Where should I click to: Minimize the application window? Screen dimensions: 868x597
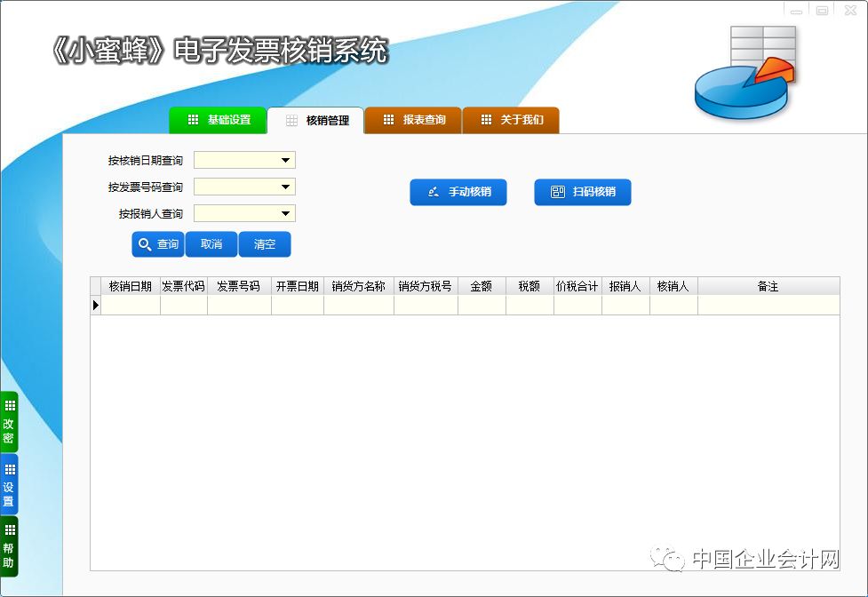tap(797, 11)
